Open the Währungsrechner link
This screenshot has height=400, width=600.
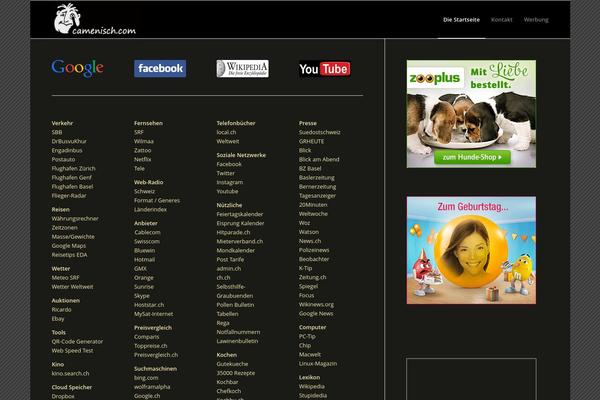[75, 219]
